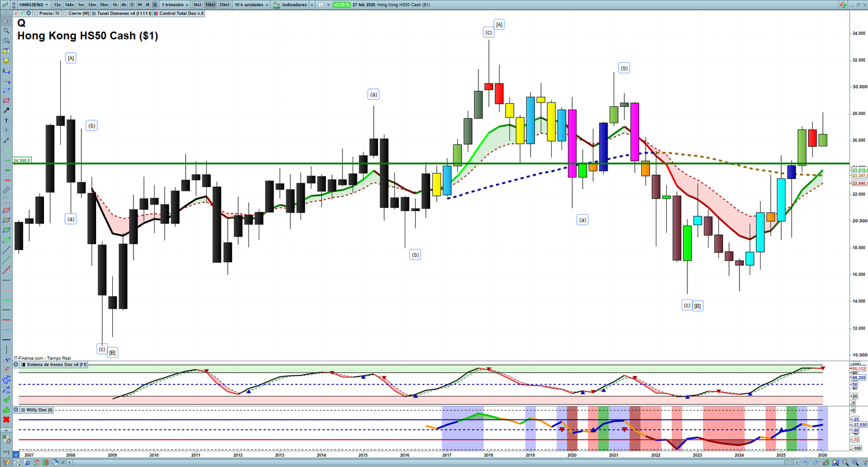This screenshot has width=868, height=467.
Task: Toggle the Precio checkbox
Action: 36,14
